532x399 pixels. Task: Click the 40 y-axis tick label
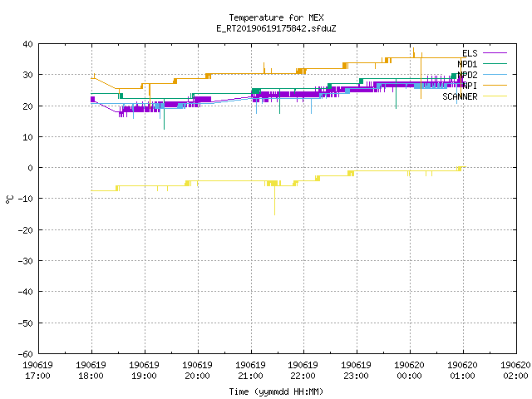pos(27,44)
